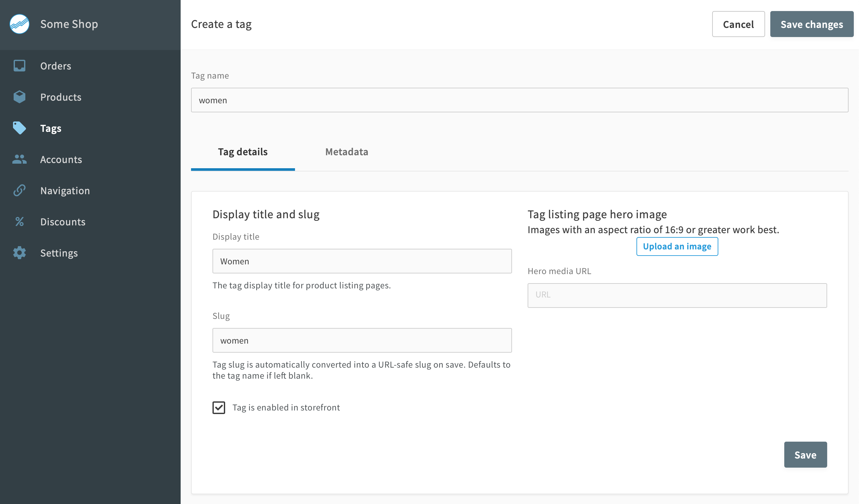Click into the Display title field
Screen dimensions: 859x504
click(362, 261)
